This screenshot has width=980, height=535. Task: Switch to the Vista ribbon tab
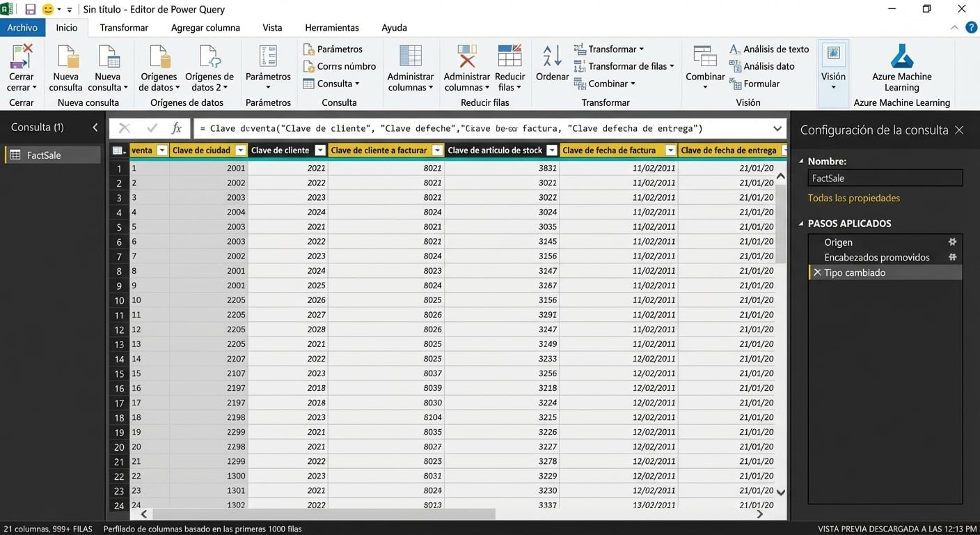(271, 28)
